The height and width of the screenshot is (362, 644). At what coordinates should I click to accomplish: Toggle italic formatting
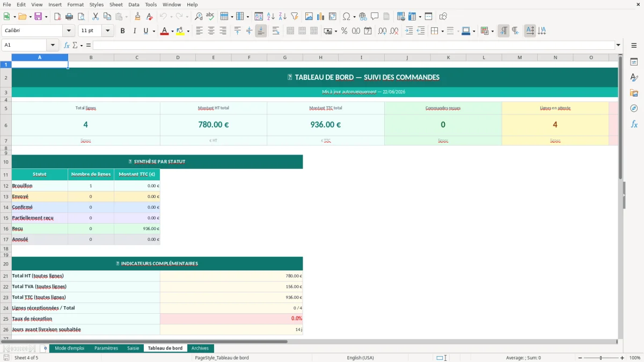click(134, 31)
